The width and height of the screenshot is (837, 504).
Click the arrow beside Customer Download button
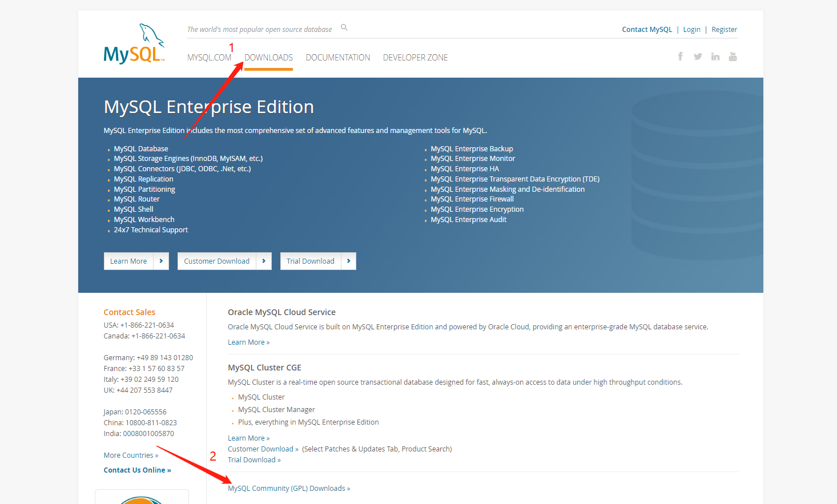264,261
